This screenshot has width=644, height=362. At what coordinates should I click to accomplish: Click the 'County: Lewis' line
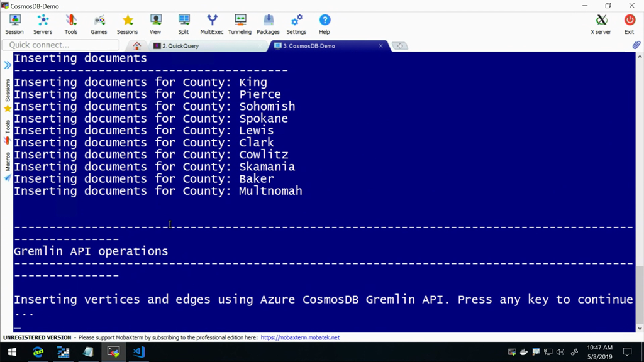click(228, 131)
